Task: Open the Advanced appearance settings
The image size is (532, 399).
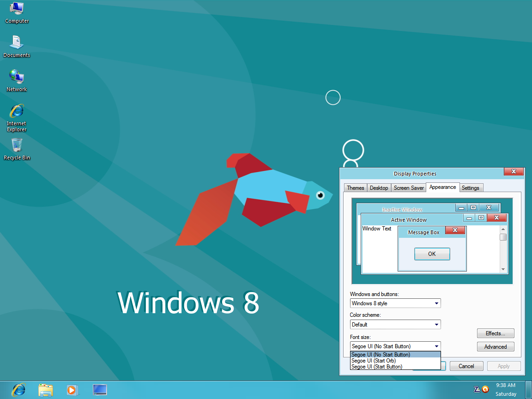Action: coord(496,346)
